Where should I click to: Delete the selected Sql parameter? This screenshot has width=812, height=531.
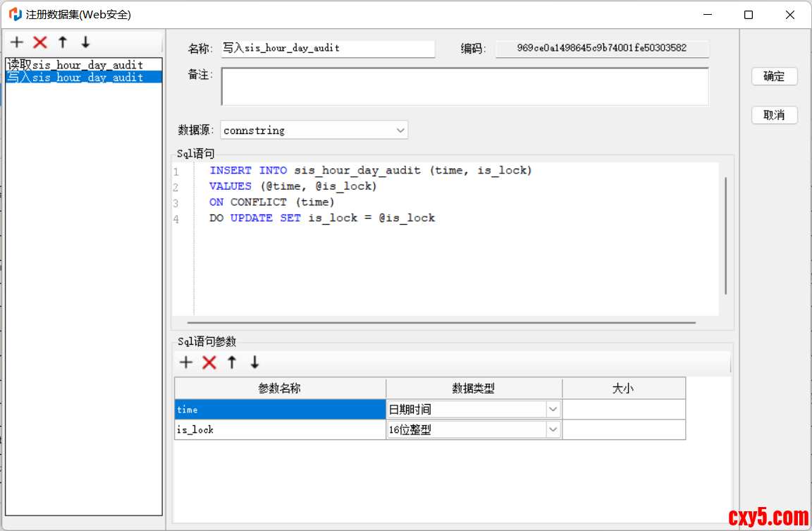coord(209,362)
